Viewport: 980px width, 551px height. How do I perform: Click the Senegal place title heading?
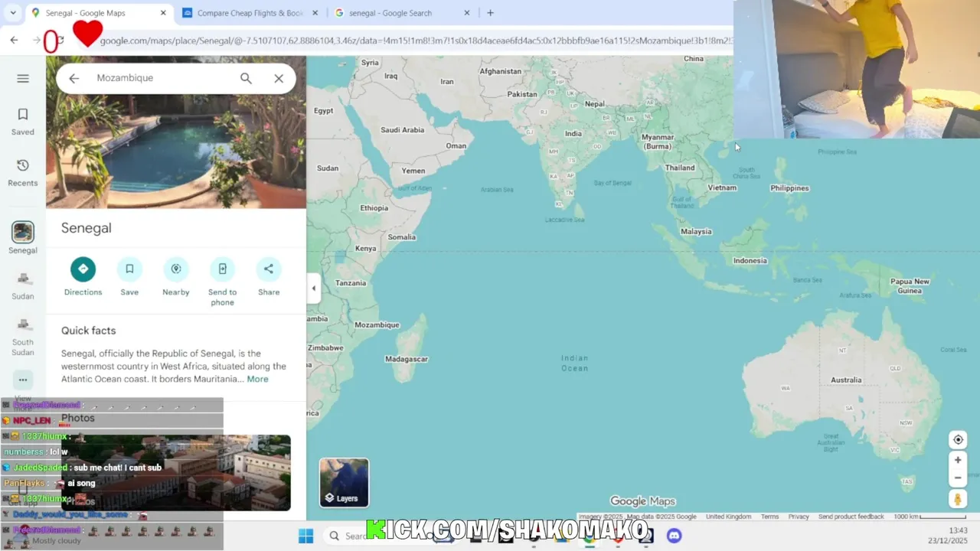point(87,228)
